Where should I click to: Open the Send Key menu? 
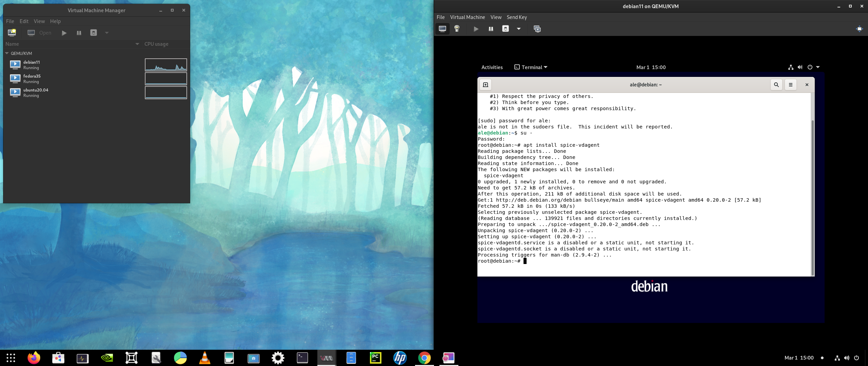tap(516, 17)
